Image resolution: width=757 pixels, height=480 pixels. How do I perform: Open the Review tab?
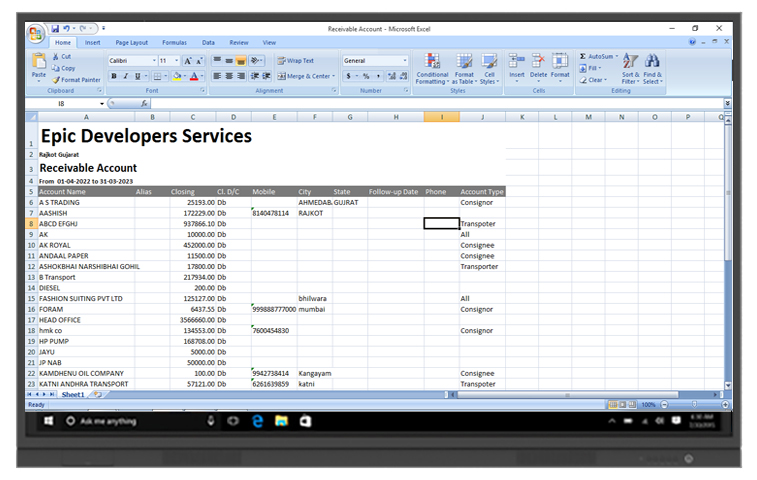point(238,42)
